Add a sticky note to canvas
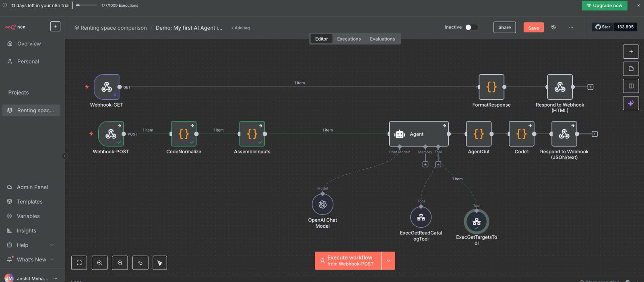The image size is (644, 282). [x=631, y=69]
